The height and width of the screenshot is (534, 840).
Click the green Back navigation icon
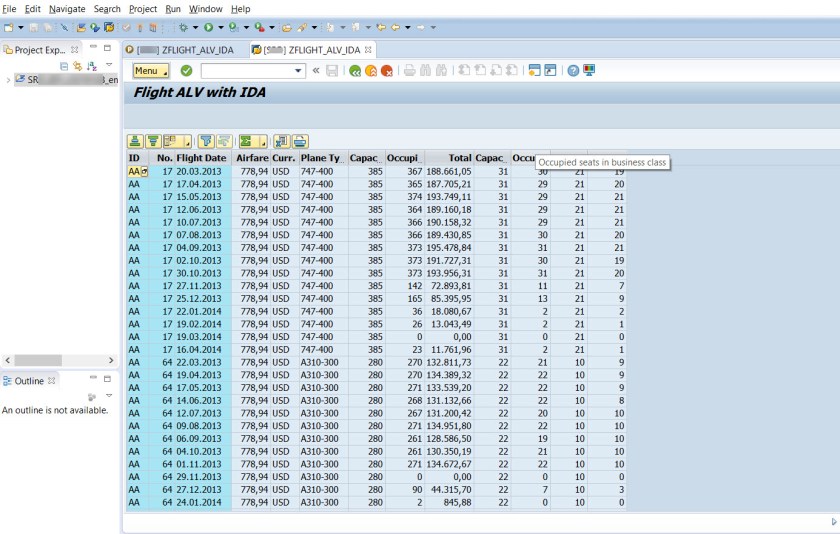coord(355,71)
